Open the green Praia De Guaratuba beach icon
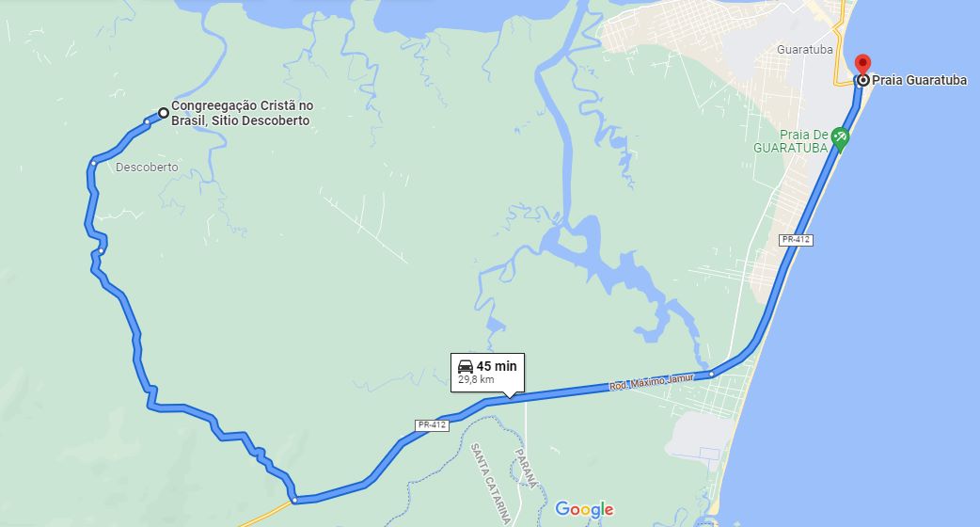Screen dimensions: 980x527 [840, 138]
